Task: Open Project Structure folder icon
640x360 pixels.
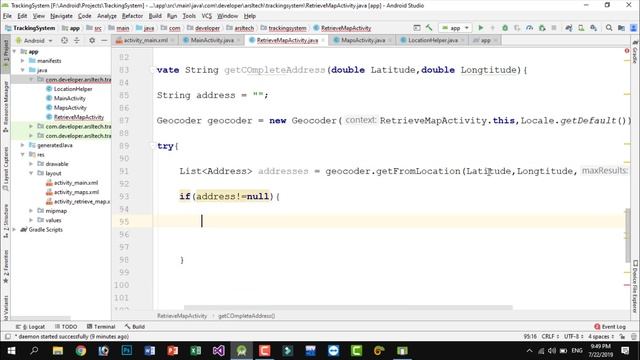Action: pyautogui.click(x=621, y=28)
